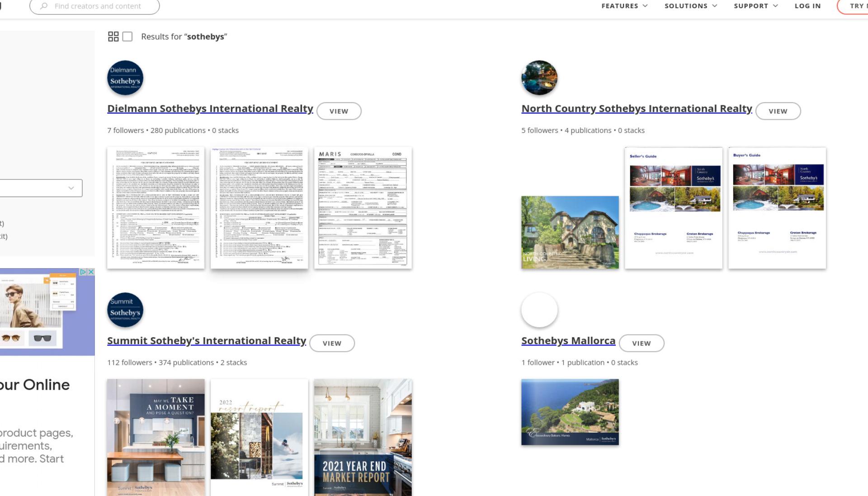Click the search magnifier icon

click(44, 6)
